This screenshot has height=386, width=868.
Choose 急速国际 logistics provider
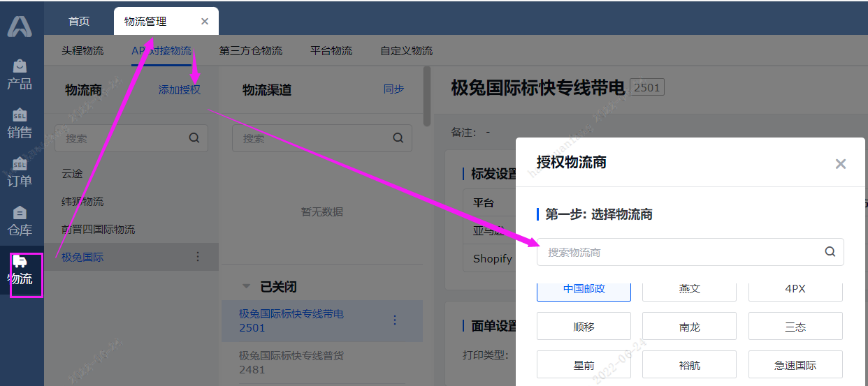[795, 364]
